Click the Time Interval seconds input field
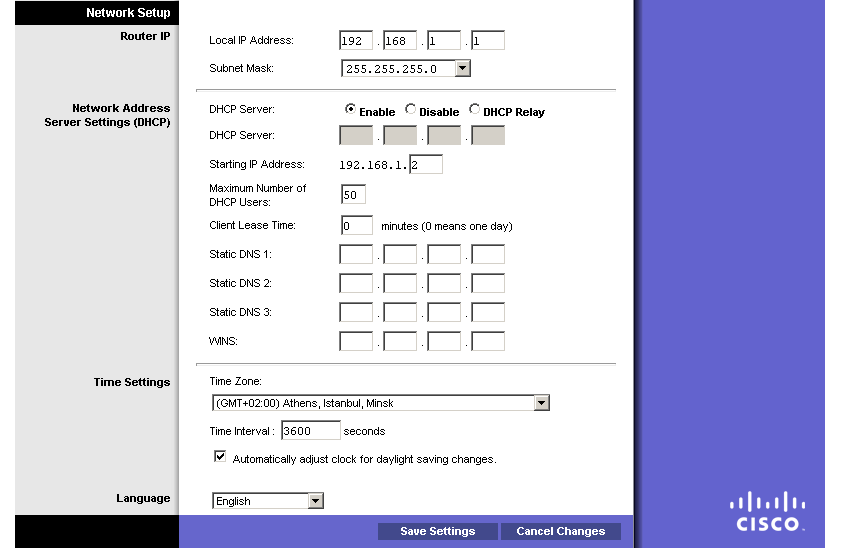 [x=310, y=431]
